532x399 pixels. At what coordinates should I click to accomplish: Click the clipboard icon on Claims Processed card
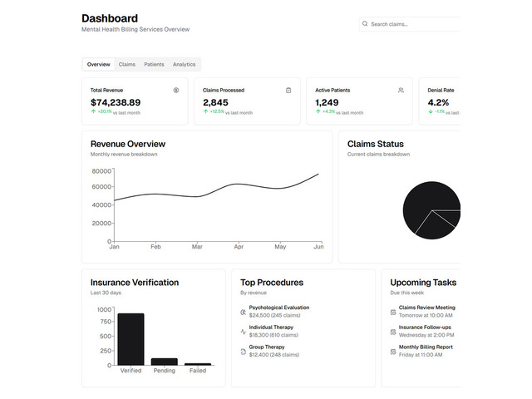pos(288,90)
